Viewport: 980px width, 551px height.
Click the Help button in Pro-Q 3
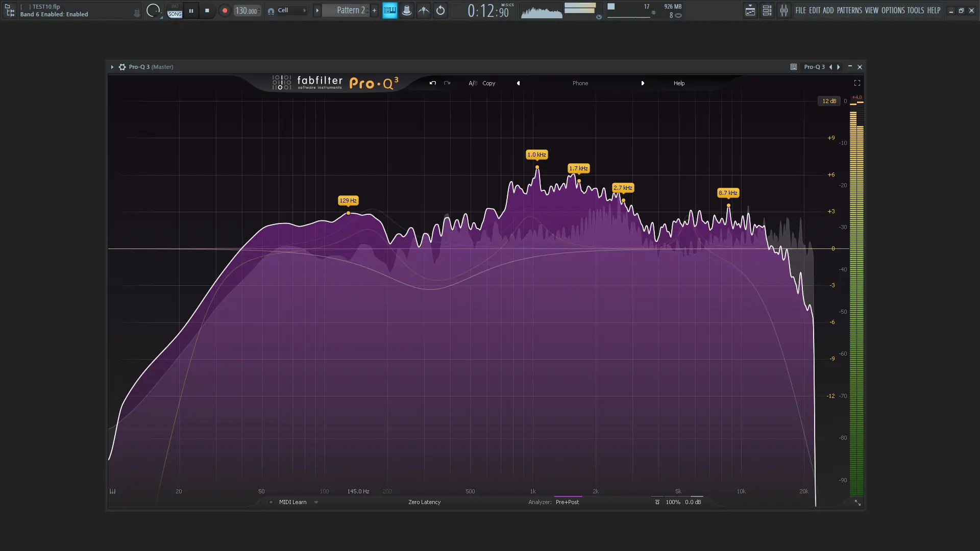coord(679,83)
